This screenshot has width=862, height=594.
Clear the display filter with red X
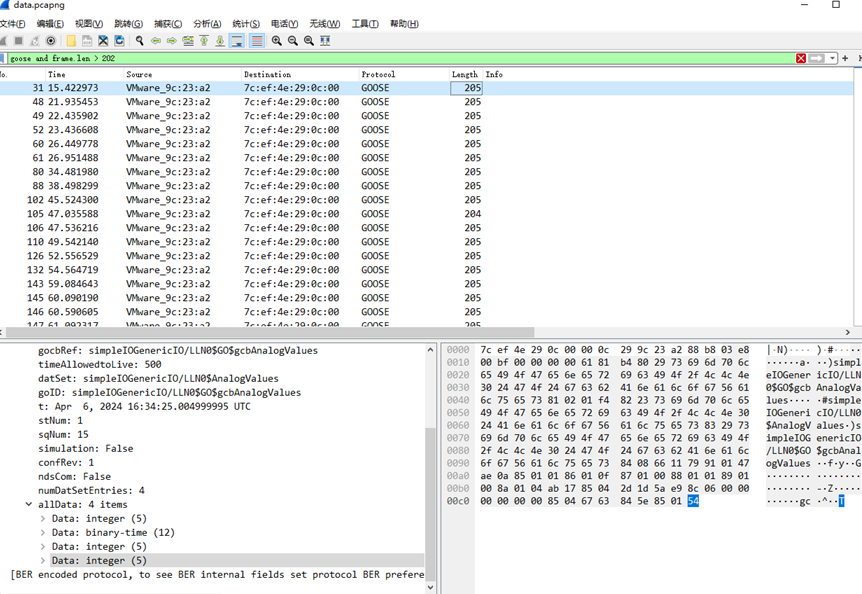801,58
